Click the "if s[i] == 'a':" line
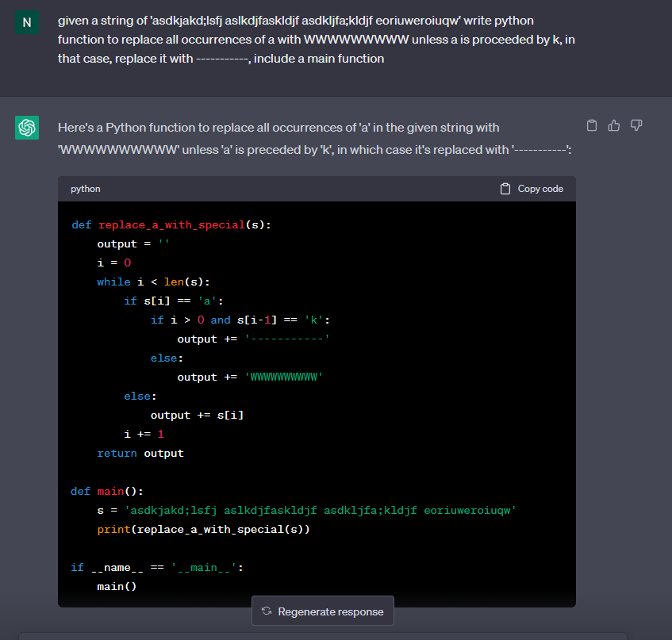The image size is (672, 640). tap(174, 301)
